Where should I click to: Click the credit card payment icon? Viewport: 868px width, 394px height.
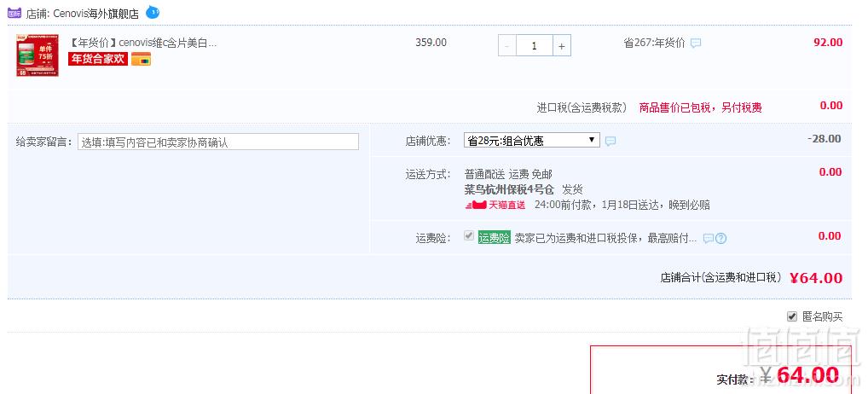tap(142, 59)
